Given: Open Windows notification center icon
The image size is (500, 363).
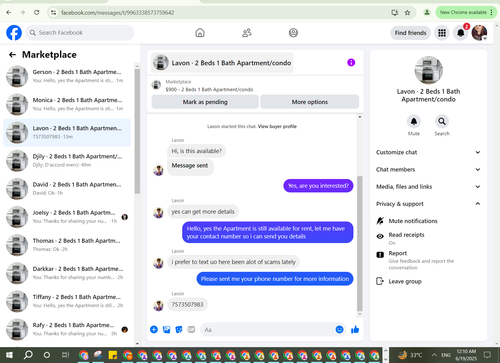Looking at the screenshot, I should click(488, 355).
